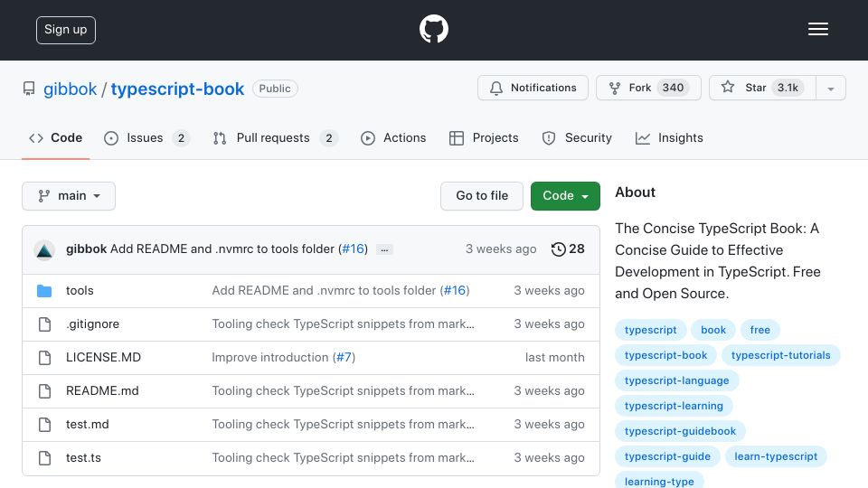Click the LICENSE.MD file icon
Image resolution: width=868 pixels, height=488 pixels.
pos(45,358)
